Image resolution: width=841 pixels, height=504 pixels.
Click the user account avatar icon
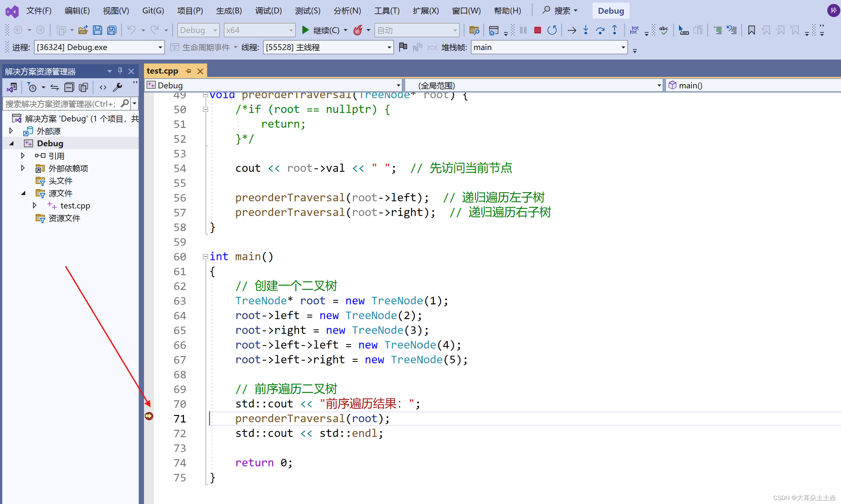pos(833,10)
